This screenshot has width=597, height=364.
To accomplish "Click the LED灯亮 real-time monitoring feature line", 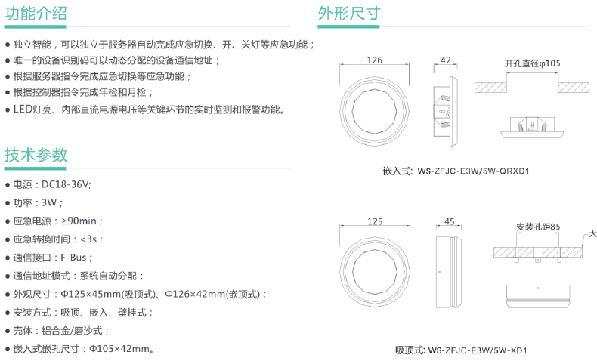I will pyautogui.click(x=149, y=110).
